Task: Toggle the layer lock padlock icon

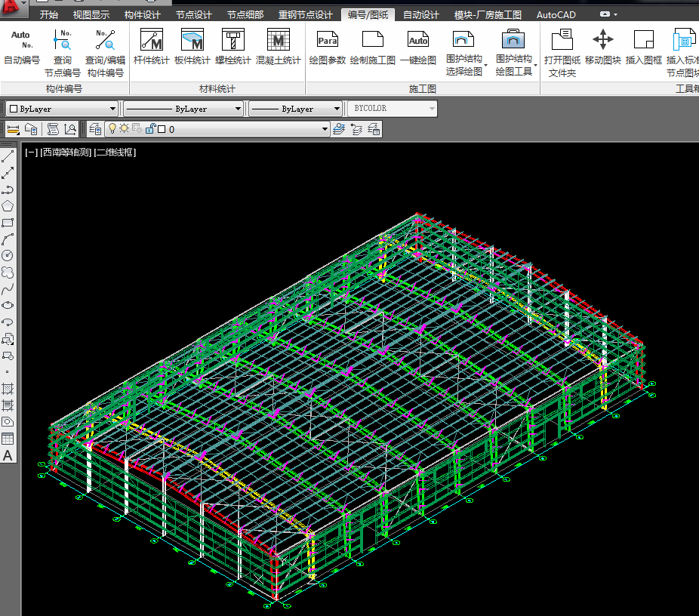Action: pyautogui.click(x=150, y=129)
